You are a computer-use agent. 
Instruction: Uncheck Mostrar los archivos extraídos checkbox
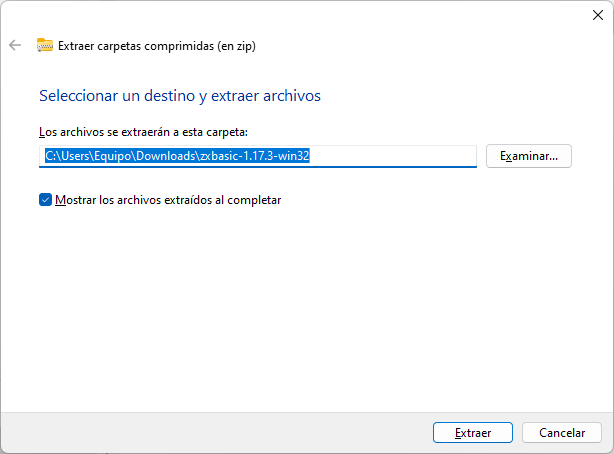coord(45,200)
